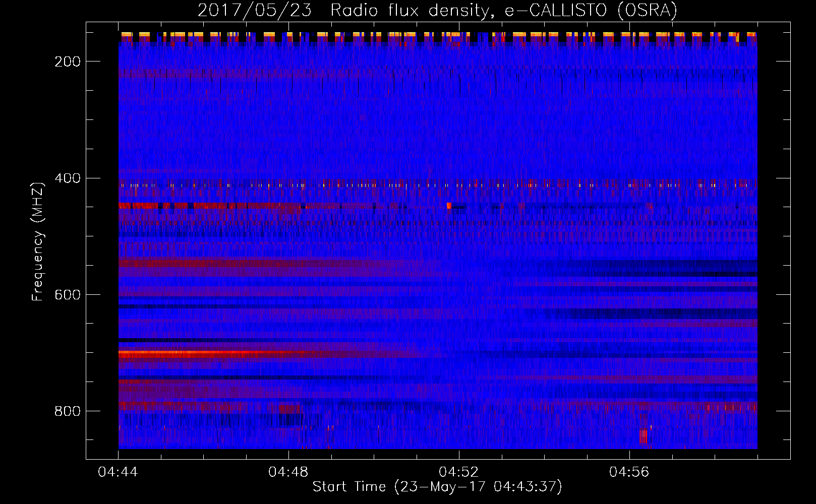Image resolution: width=816 pixels, height=504 pixels.
Task: Click the '04:48' time tick label
Action: (288, 472)
